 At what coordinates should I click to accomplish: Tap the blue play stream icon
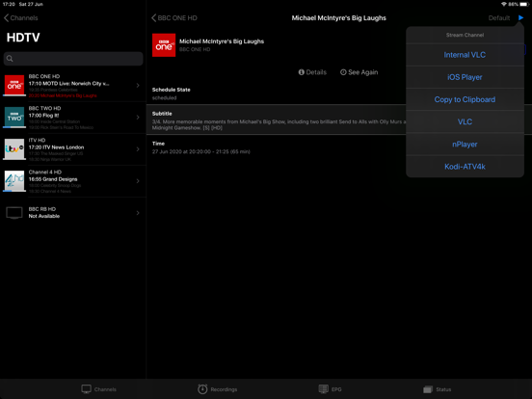point(520,17)
